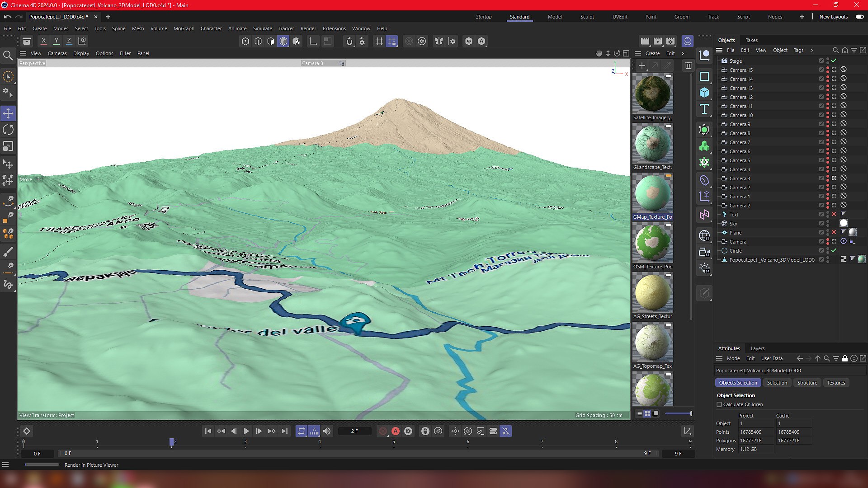Open the Textures tab button
Image resolution: width=868 pixels, height=488 pixels.
tap(836, 383)
